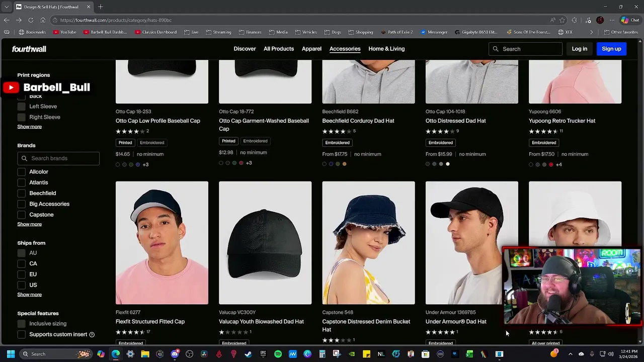Open Otto Cap Low Profile Baseball Cap link
Image resolution: width=644 pixels, height=362 pixels.
158,121
